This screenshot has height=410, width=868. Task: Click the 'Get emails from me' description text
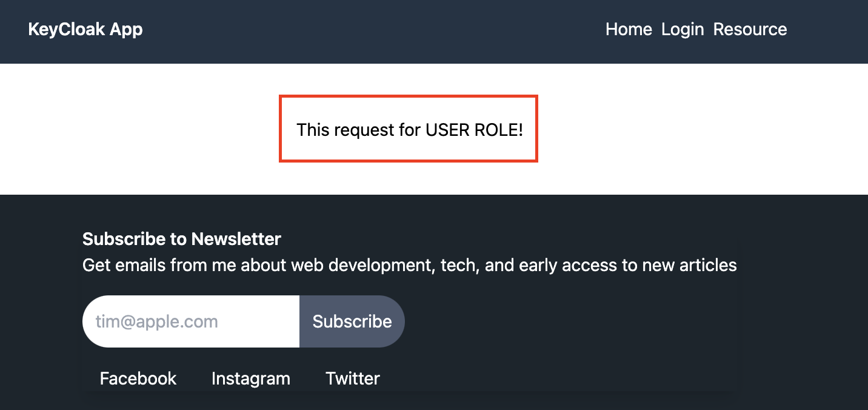coord(409,265)
